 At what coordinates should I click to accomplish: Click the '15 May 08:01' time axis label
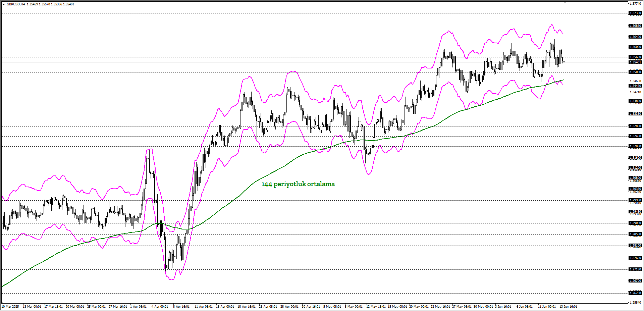point(397,307)
